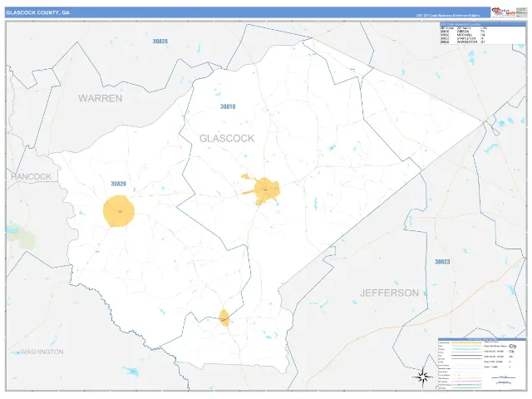
Task: Click the ZIP code index table header
Action: coord(482,24)
